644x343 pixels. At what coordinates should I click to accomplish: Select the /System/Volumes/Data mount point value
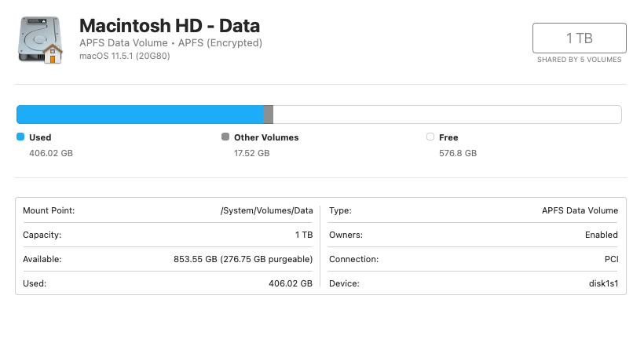coord(266,210)
